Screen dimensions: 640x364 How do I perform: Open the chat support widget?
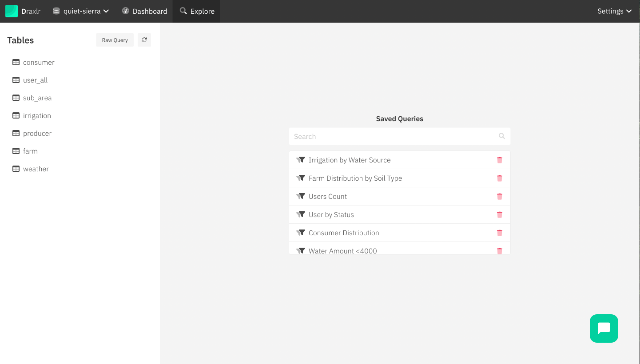[604, 328]
